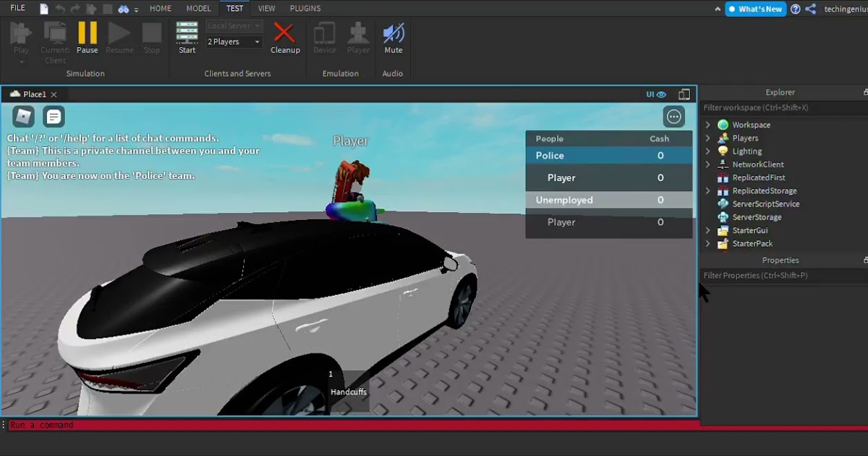Open the FILE menu

coord(17,8)
